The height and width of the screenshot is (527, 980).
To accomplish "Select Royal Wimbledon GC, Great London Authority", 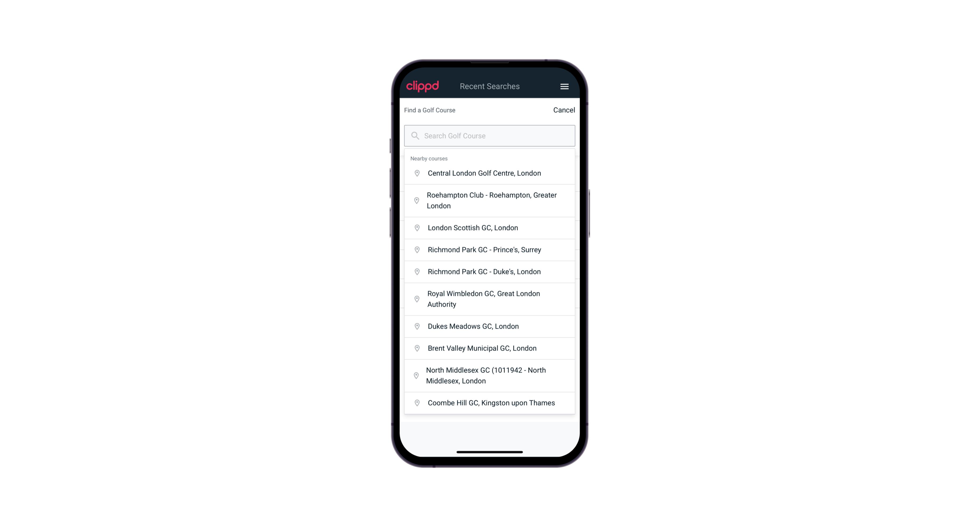I will pos(489,299).
